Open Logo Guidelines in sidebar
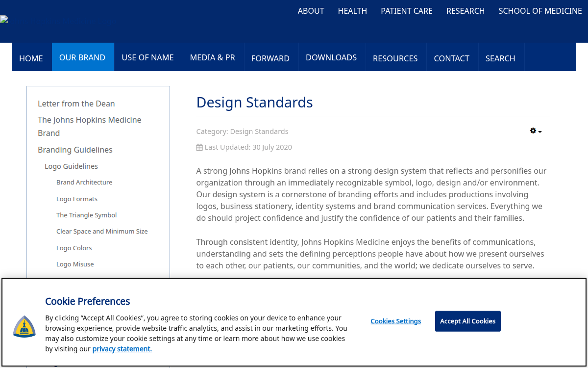This screenshot has width=588, height=368. 71,166
